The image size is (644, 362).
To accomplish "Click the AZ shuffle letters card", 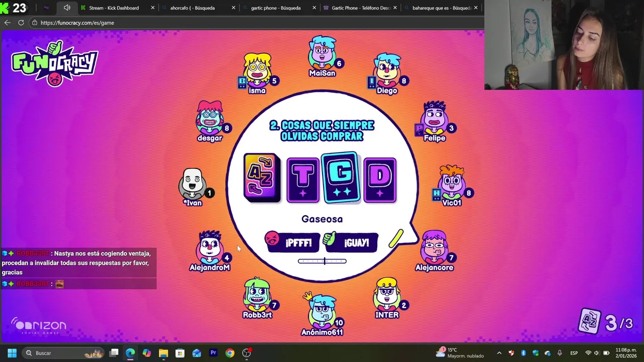I will [x=262, y=178].
